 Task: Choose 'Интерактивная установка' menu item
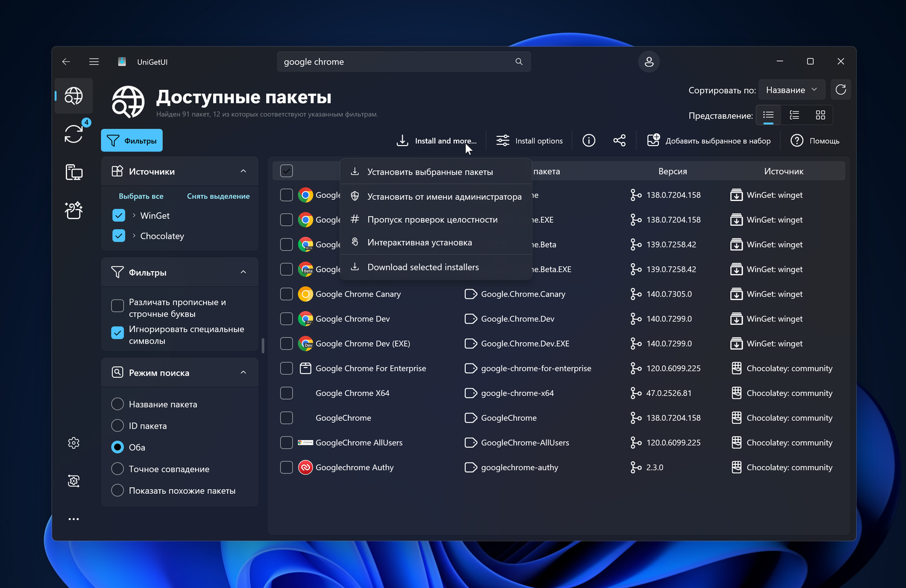(436, 243)
